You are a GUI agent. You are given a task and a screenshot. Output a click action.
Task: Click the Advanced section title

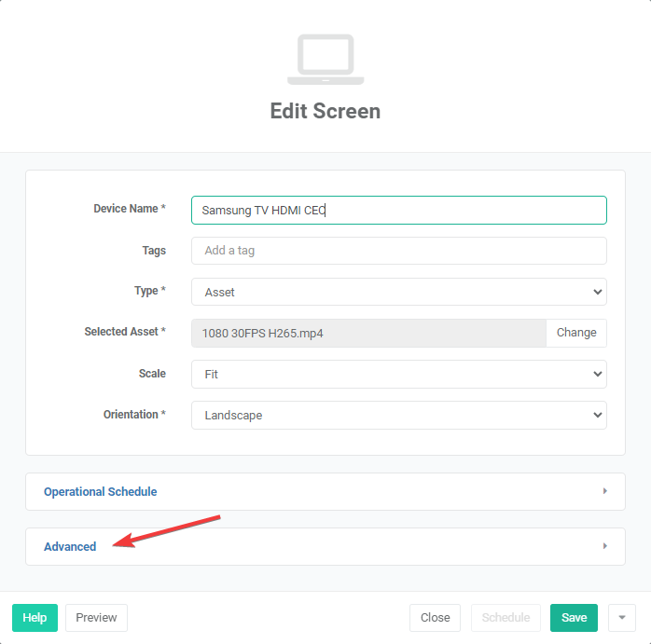click(x=70, y=547)
